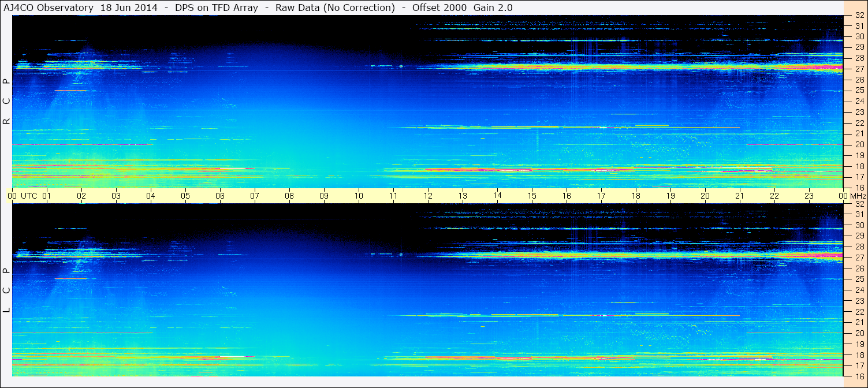Click 29 MHz label on LCP frequency scale

[x=859, y=236]
